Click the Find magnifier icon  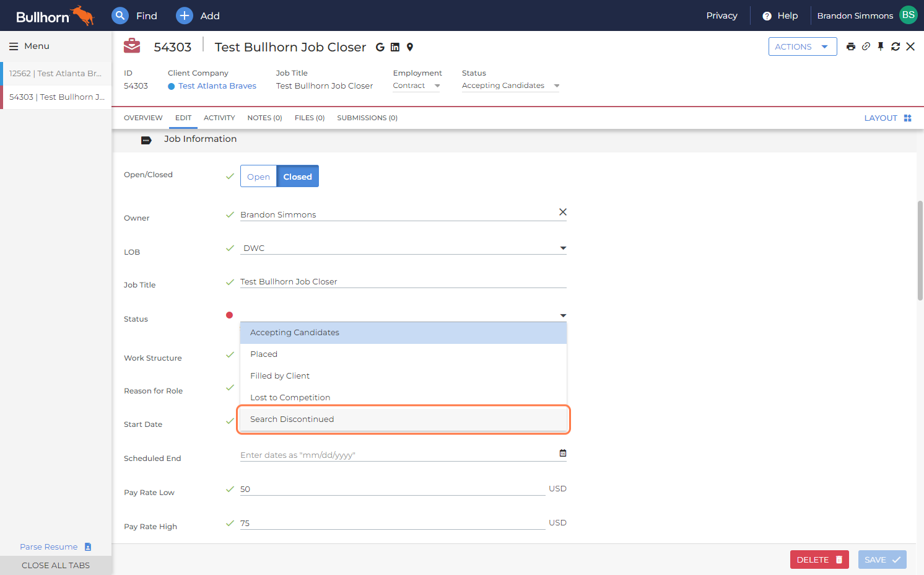click(120, 15)
